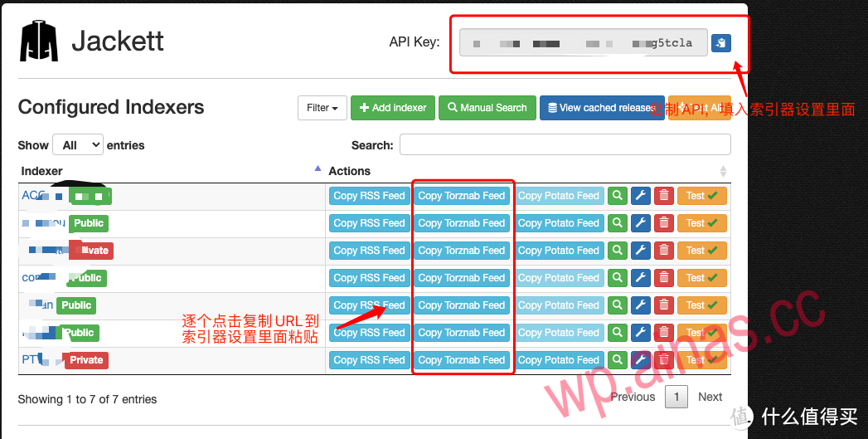This screenshot has width=868, height=439.
Task: Open wrench configuration in the fifth indexer row
Action: coord(641,305)
